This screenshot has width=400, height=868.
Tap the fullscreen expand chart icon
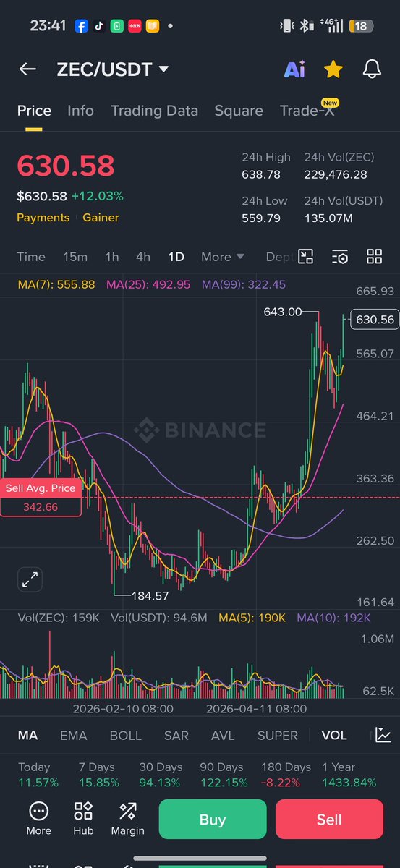pos(30,579)
